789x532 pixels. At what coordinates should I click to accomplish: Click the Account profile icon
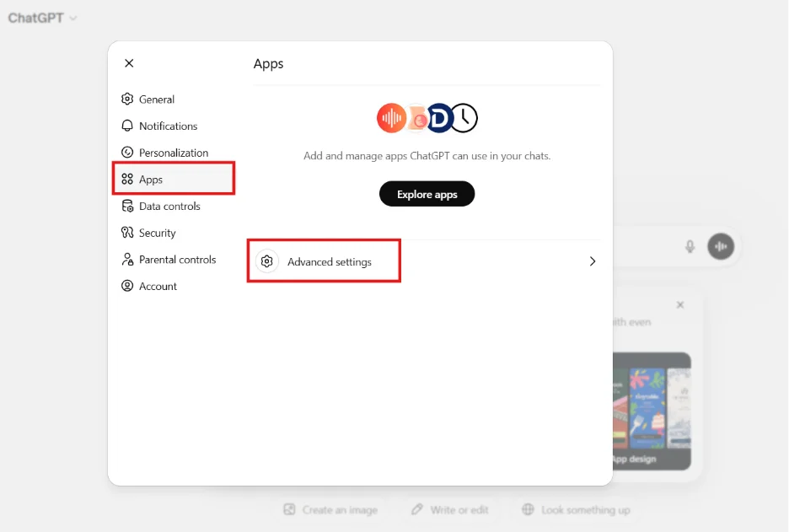127,285
